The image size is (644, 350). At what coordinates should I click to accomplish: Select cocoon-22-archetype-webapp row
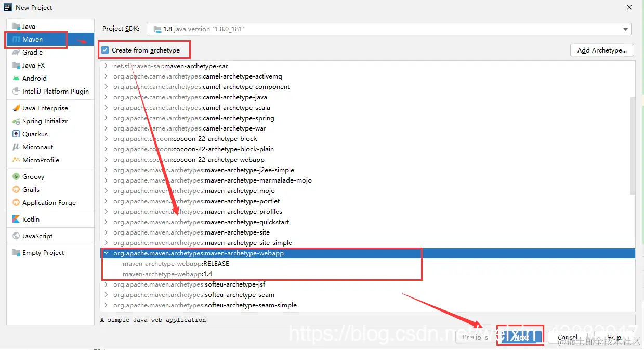(368, 160)
